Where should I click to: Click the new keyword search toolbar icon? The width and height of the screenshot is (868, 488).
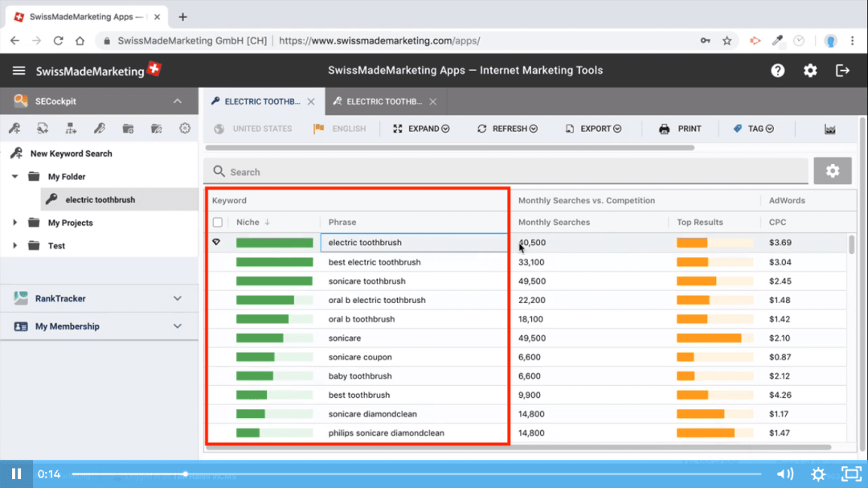pyautogui.click(x=15, y=129)
